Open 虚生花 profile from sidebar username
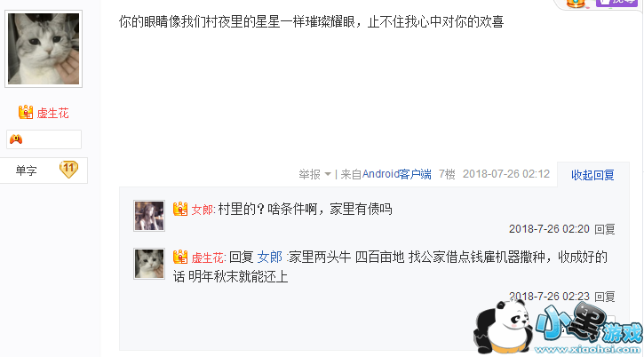This screenshot has height=357, width=644. (x=52, y=113)
